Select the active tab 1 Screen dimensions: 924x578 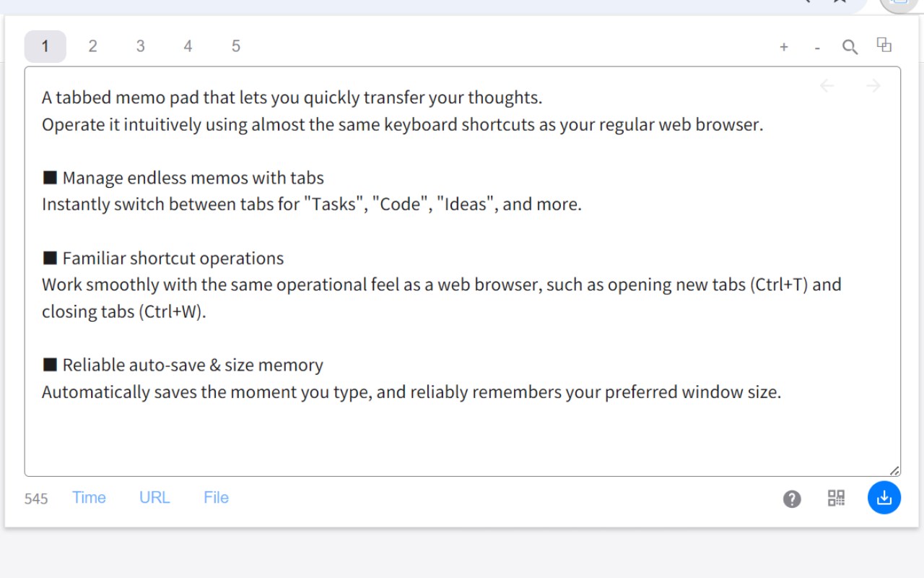click(45, 46)
